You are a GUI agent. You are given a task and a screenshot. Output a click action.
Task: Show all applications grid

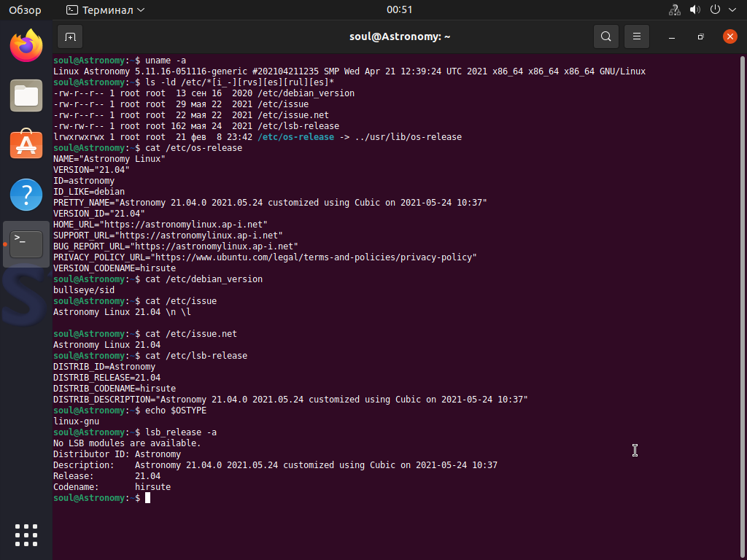(26, 535)
